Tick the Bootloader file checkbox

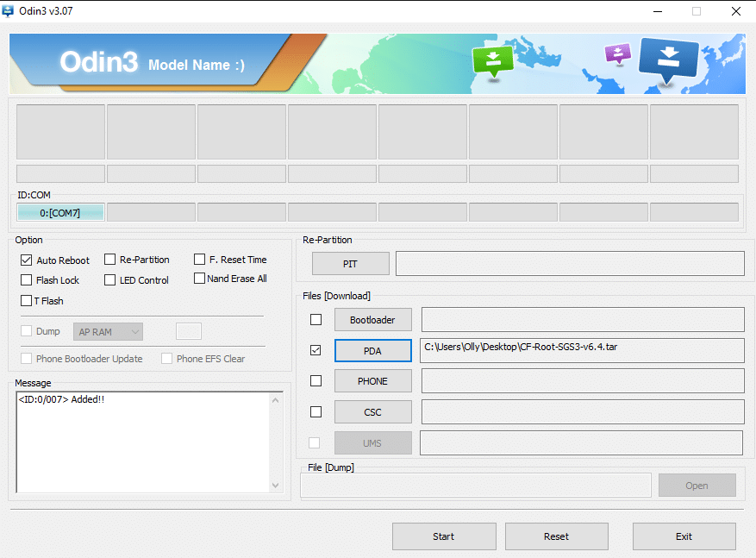click(316, 319)
